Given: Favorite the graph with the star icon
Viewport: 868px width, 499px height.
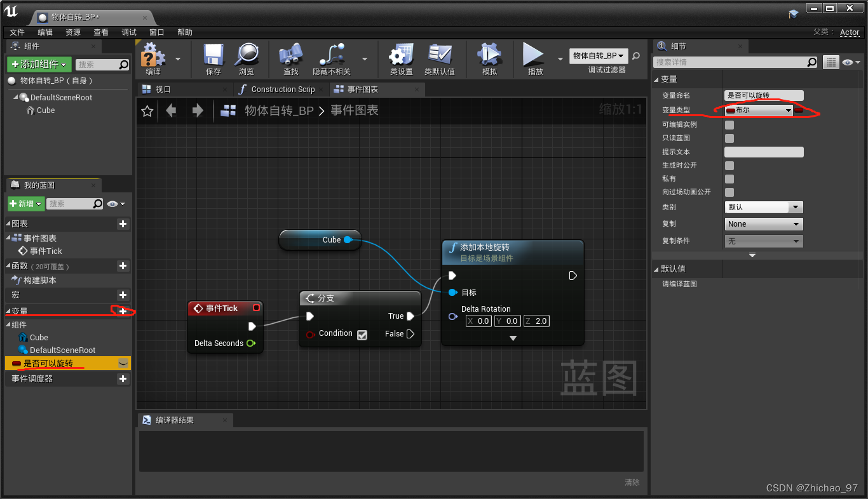Looking at the screenshot, I should (x=147, y=111).
